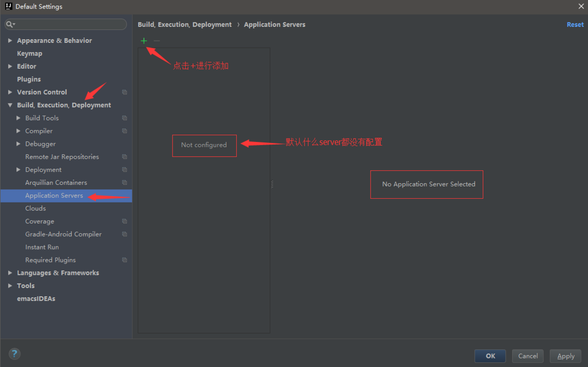
Task: Click the Apply button
Action: click(x=566, y=356)
